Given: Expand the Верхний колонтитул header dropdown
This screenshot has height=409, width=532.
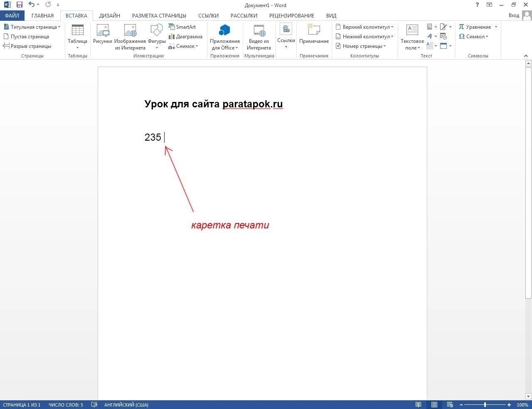Looking at the screenshot, I should tap(365, 27).
